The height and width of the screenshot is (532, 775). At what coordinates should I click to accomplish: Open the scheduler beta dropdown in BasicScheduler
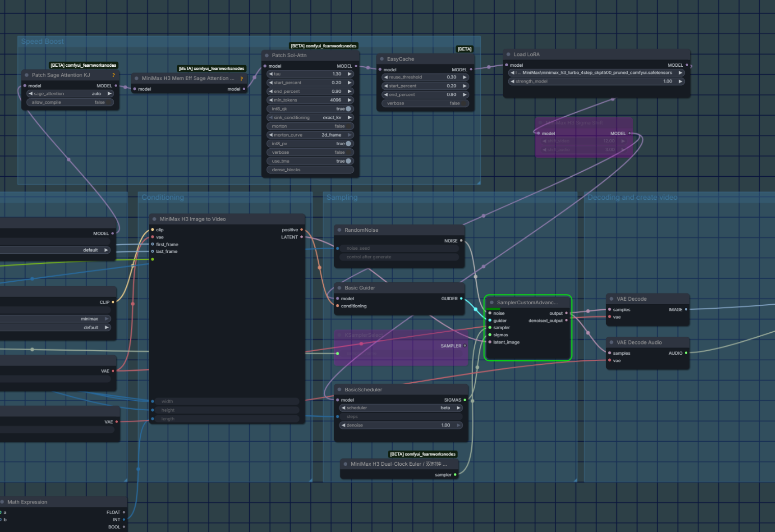(x=401, y=408)
